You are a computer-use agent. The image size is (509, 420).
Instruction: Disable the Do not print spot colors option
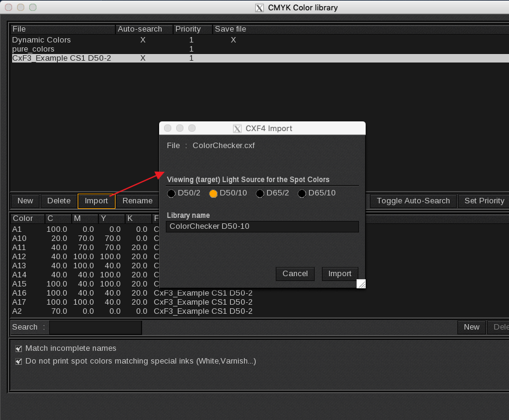[18, 361]
